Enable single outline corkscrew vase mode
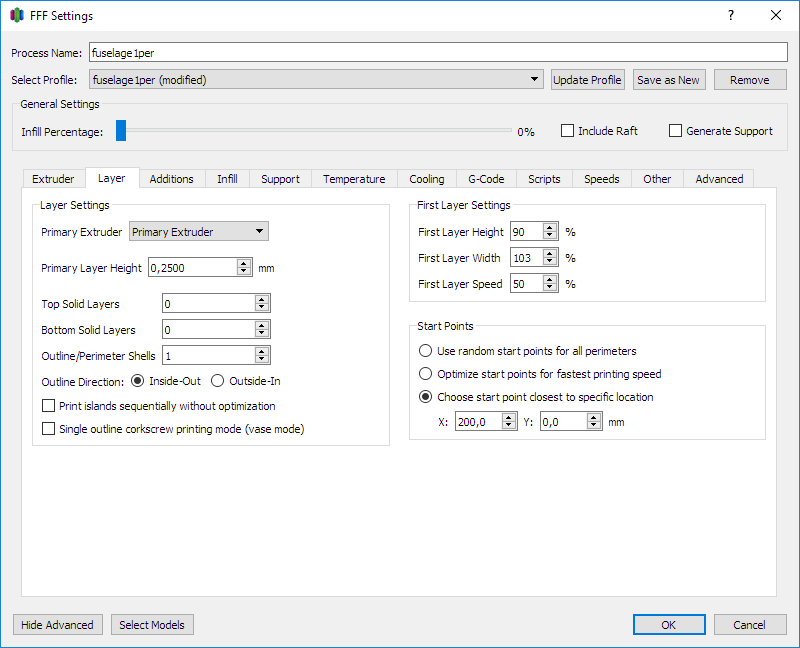 point(49,429)
